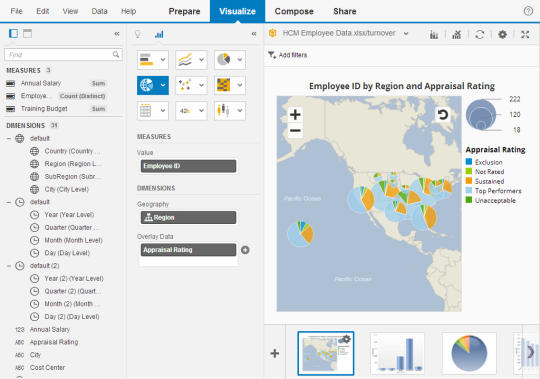Image resolution: width=540 pixels, height=379 pixels.
Task: Switch to the Prepare tab
Action: (184, 11)
